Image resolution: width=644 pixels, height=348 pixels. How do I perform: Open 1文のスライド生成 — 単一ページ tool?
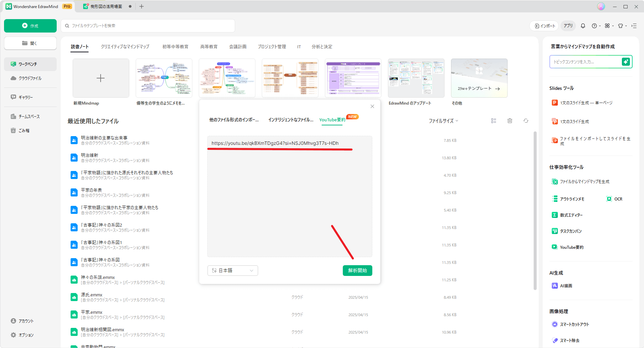tap(582, 103)
